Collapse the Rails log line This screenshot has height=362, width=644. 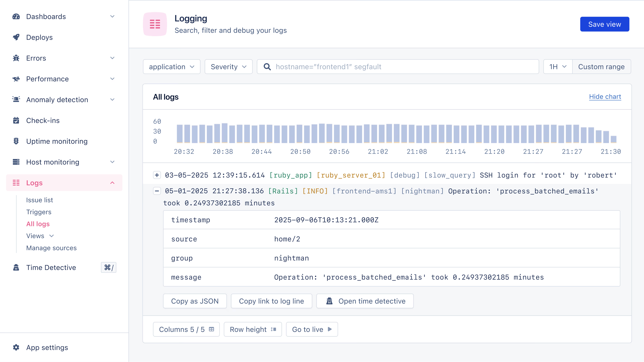157,191
